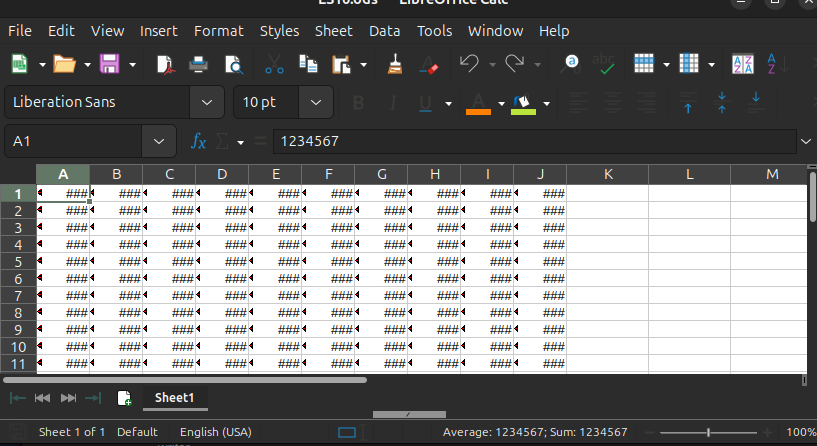Click the Find & Replace icon
Image resolution: width=817 pixels, height=446 pixels.
tap(571, 65)
